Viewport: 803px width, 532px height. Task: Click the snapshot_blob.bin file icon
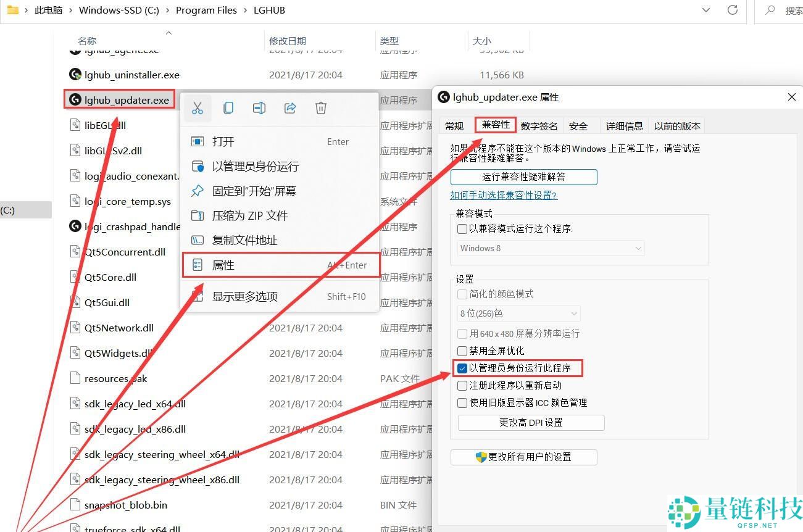75,505
